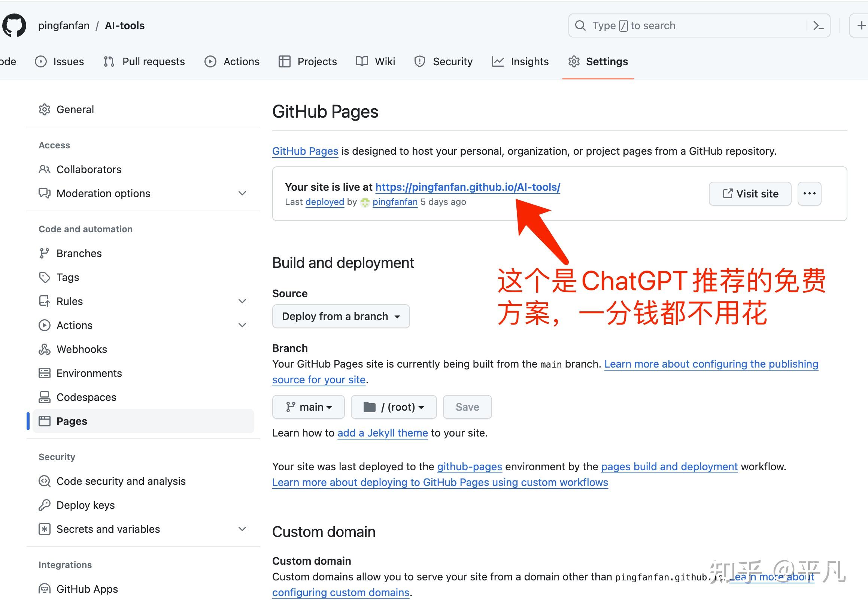The height and width of the screenshot is (607, 868).
Task: Open the main branch selector
Action: click(x=309, y=407)
